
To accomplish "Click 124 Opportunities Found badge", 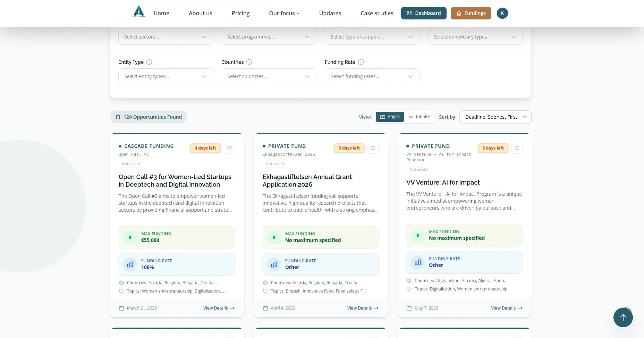I will pos(149,117).
